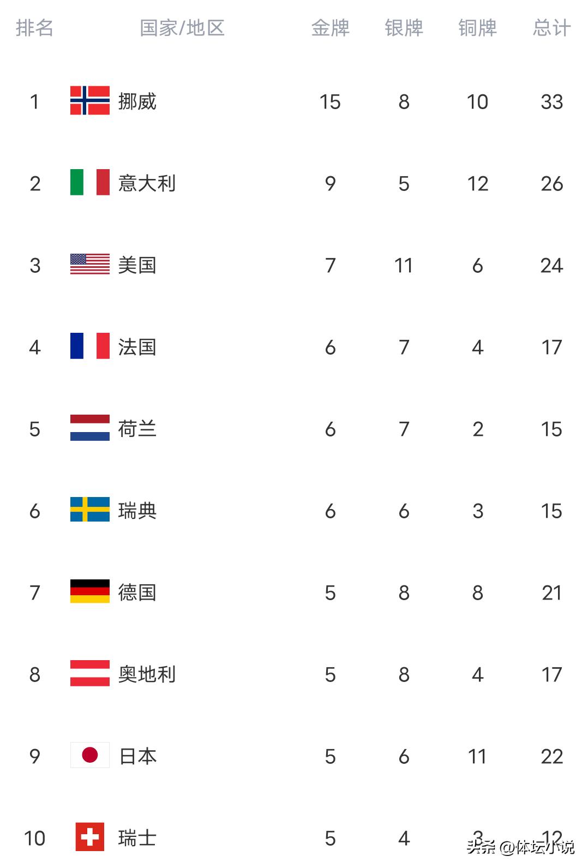The width and height of the screenshot is (588, 868).
Task: Click the 总计 column header
Action: (x=551, y=28)
